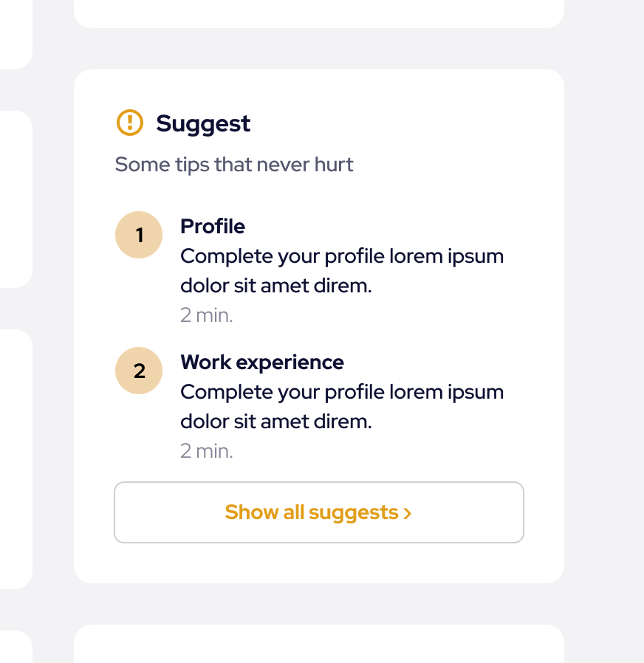Click the description text under Profile
The width and height of the screenshot is (644, 663).
pyautogui.click(x=342, y=270)
